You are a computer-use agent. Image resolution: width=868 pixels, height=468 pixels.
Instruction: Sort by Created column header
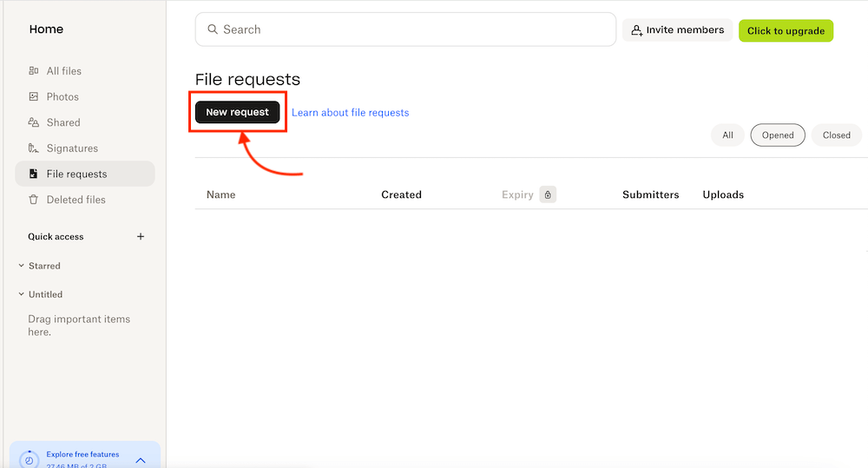pyautogui.click(x=401, y=194)
